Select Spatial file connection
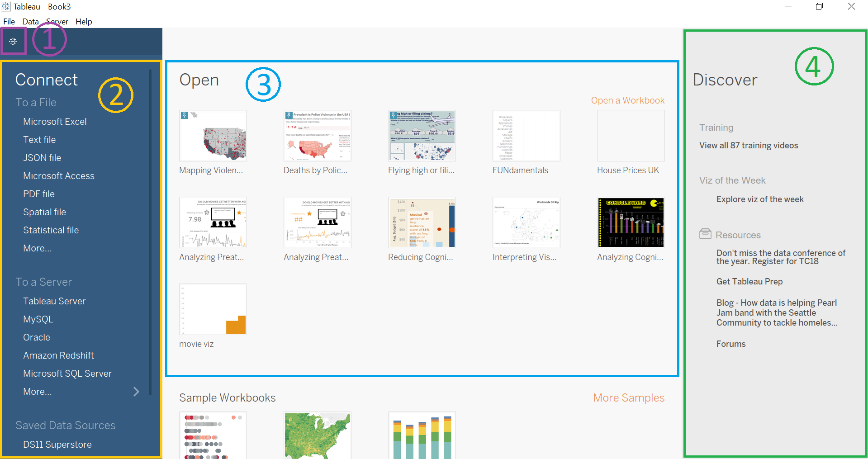Viewport: 868px width, 459px height. click(x=44, y=212)
